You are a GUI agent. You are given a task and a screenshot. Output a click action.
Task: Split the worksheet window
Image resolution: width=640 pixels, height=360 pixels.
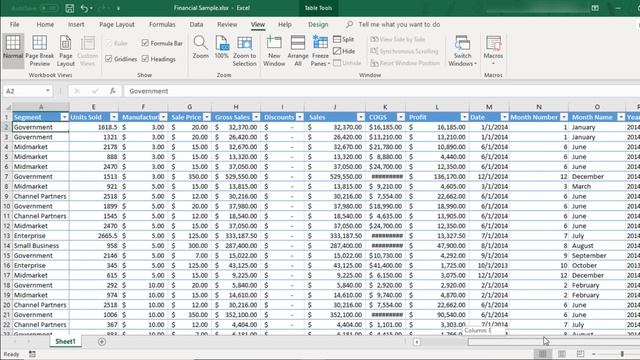tap(344, 39)
